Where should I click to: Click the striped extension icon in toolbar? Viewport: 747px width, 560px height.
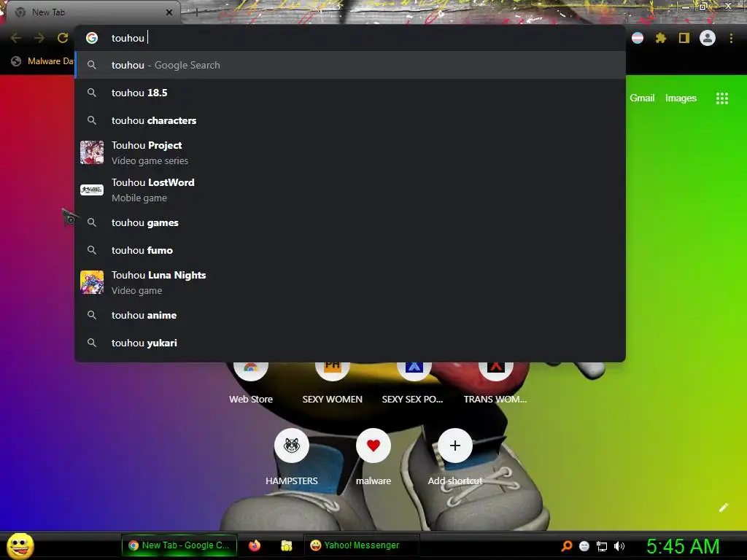[638, 38]
